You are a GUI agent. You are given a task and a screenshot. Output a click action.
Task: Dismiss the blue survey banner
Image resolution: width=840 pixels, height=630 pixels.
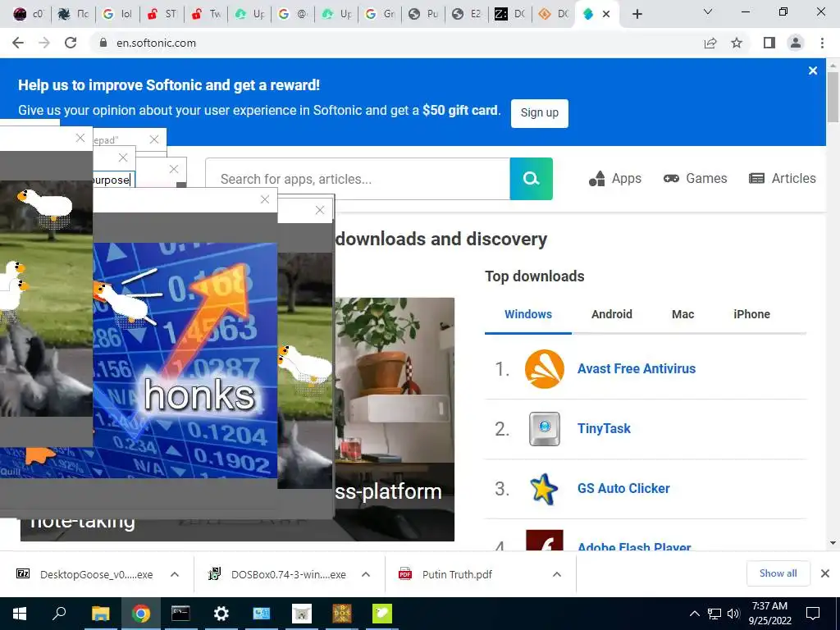813,71
